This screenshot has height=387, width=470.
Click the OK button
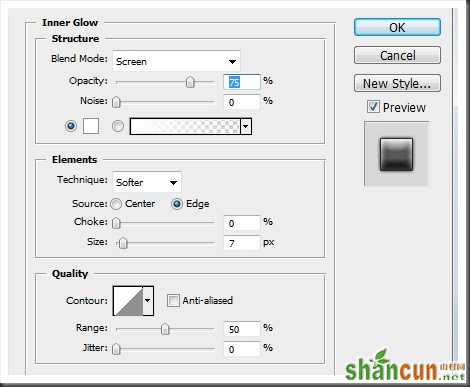tap(397, 27)
